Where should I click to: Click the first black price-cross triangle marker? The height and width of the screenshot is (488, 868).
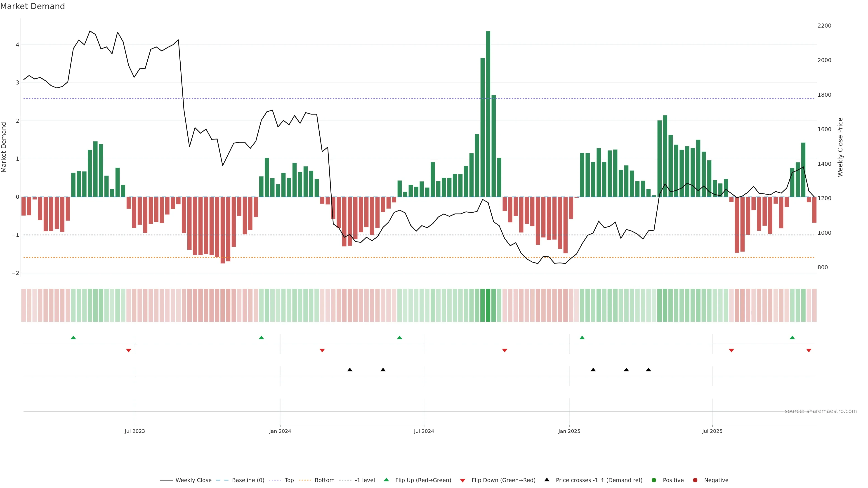(350, 370)
